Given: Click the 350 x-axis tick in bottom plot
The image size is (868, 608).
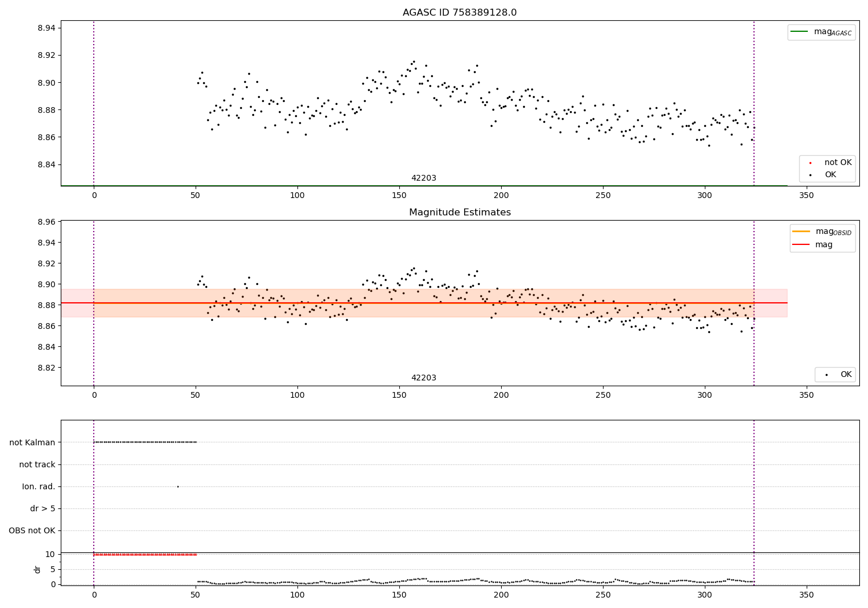Looking at the screenshot, I should click(806, 595).
